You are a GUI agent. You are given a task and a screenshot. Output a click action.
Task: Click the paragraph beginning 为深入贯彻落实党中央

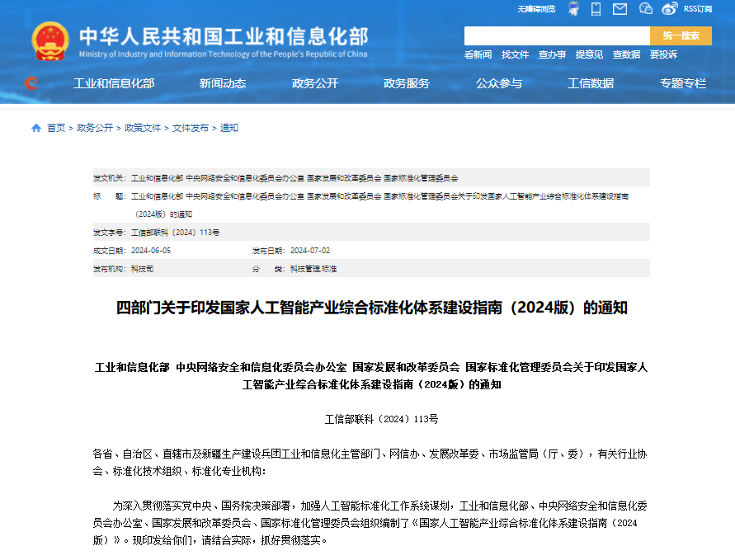(370, 523)
